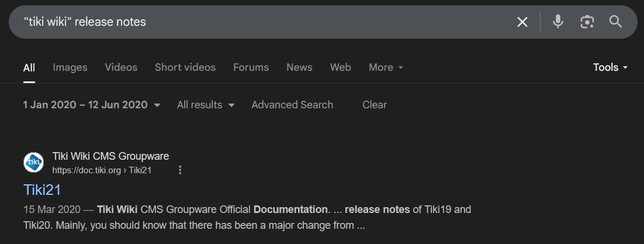This screenshot has height=244, width=644.
Task: Open the Tiki21 result title link
Action: click(42, 190)
